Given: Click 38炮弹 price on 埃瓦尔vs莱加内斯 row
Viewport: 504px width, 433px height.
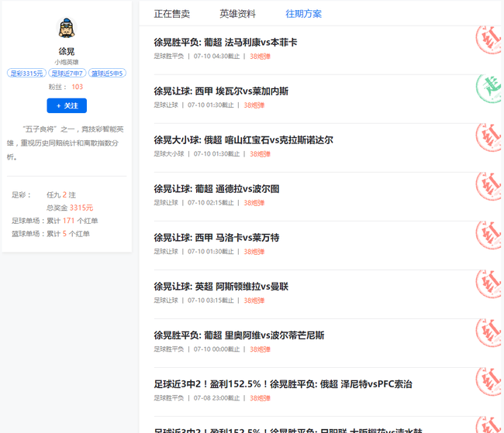Looking at the screenshot, I should (x=254, y=105).
